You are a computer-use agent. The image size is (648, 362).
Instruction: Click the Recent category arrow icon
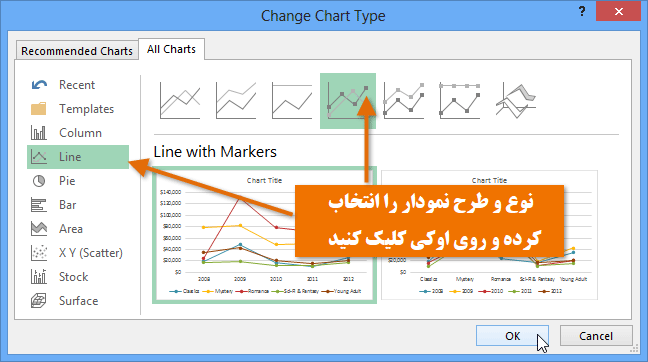(39, 85)
